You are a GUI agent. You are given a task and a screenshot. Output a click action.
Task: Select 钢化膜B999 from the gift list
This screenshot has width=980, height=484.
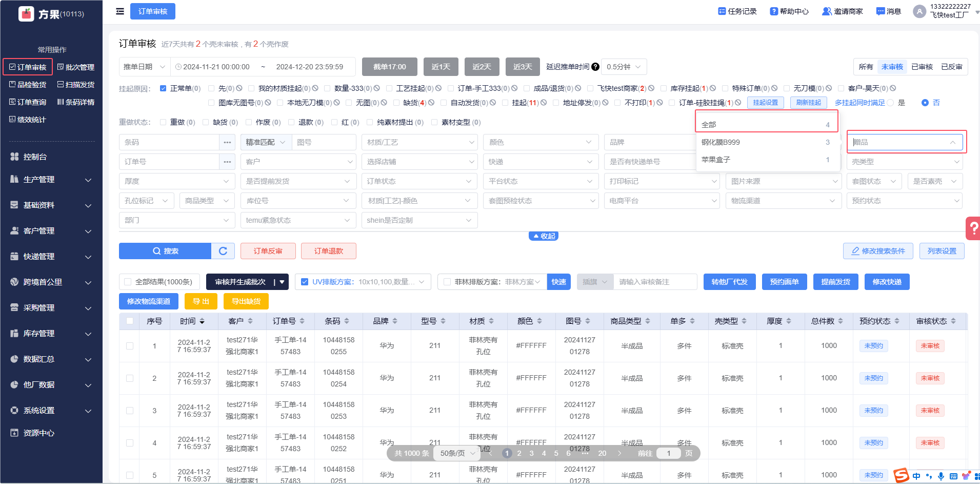(x=721, y=142)
